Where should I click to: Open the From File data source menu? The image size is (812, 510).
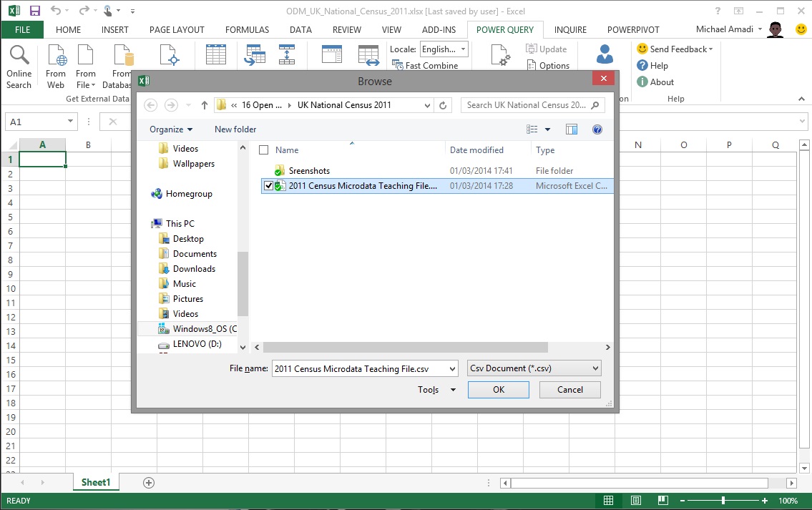coord(85,67)
